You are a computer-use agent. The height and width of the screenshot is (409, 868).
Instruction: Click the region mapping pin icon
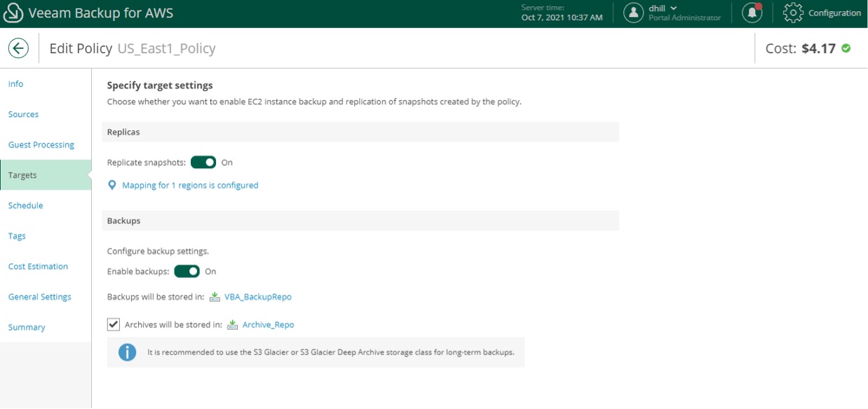112,186
